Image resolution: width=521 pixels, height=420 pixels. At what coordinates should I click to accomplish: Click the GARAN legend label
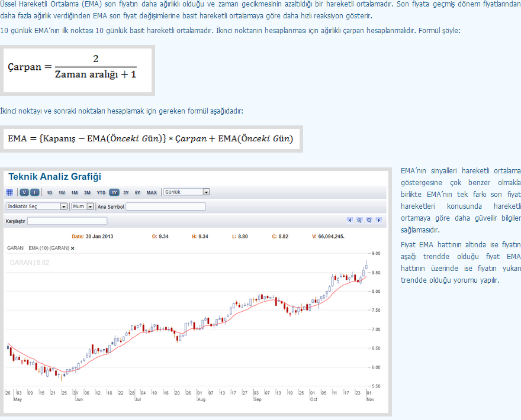pos(15,248)
